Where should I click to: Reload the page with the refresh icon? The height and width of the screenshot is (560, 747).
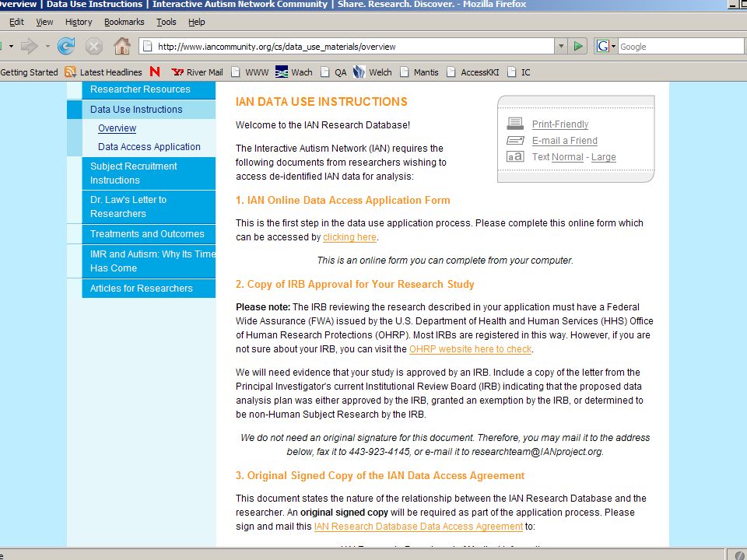coord(66,46)
